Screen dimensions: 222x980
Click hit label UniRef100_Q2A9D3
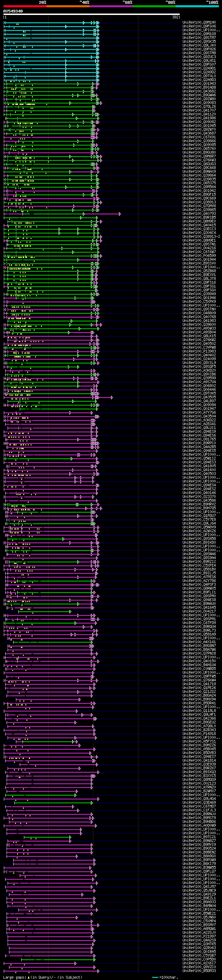(x=199, y=80)
